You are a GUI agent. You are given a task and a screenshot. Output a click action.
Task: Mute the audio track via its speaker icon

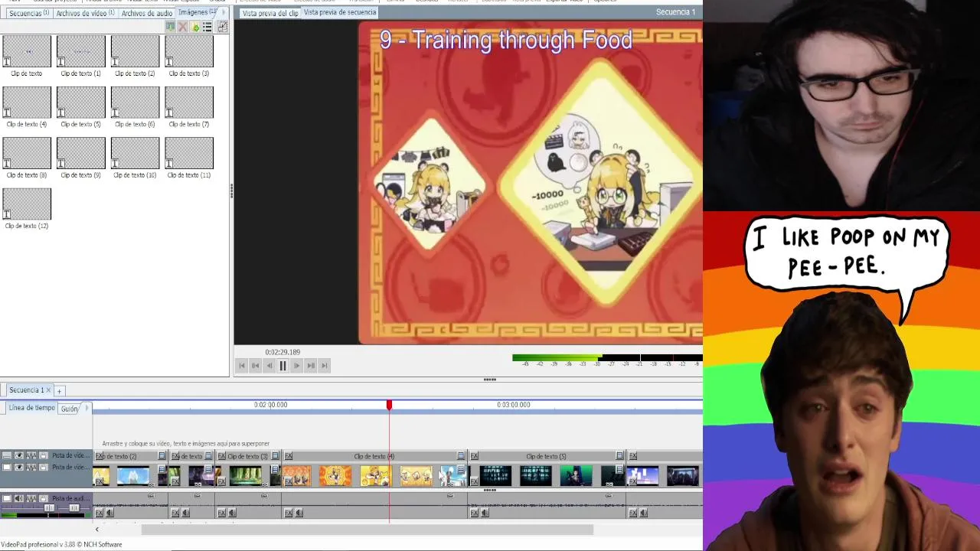click(x=19, y=498)
